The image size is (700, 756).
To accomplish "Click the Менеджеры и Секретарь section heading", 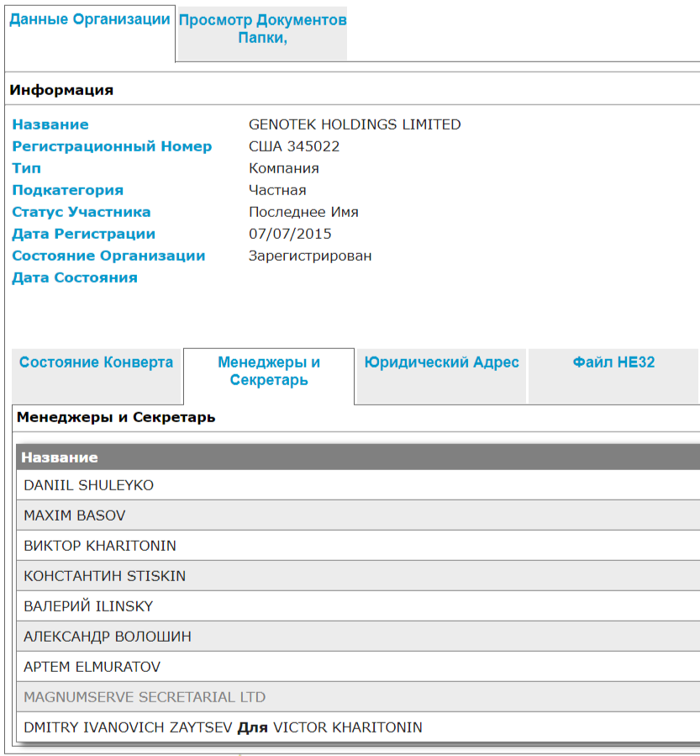I will [x=116, y=417].
